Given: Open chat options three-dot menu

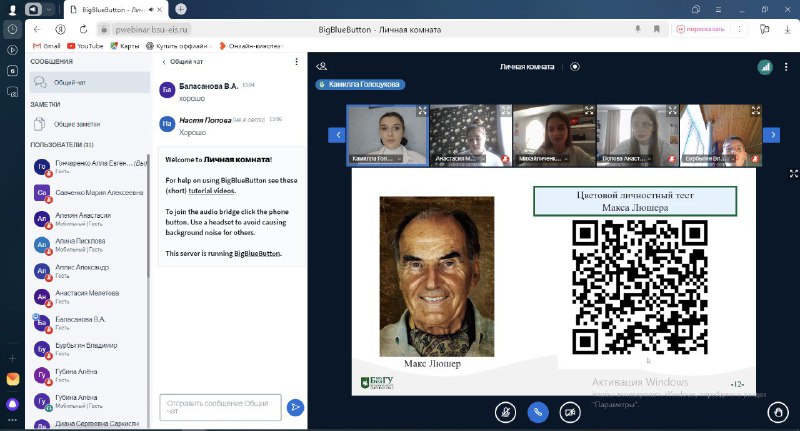Looking at the screenshot, I should [x=296, y=62].
